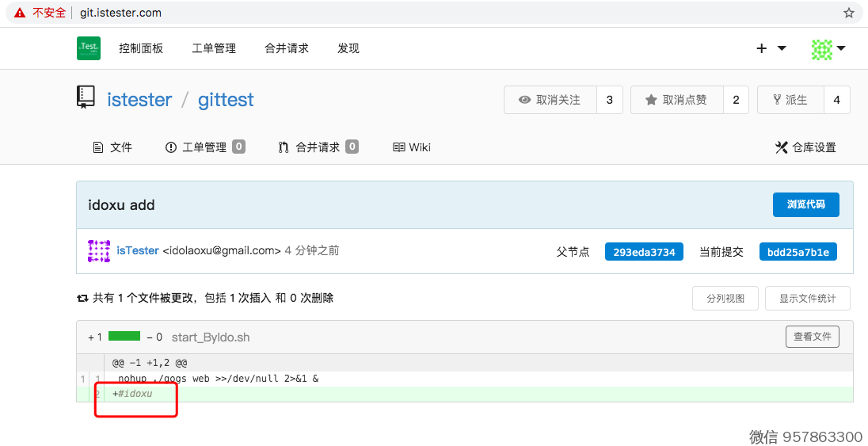Show file statistics (显示文件统计)
The image size is (868, 446).
point(807,299)
